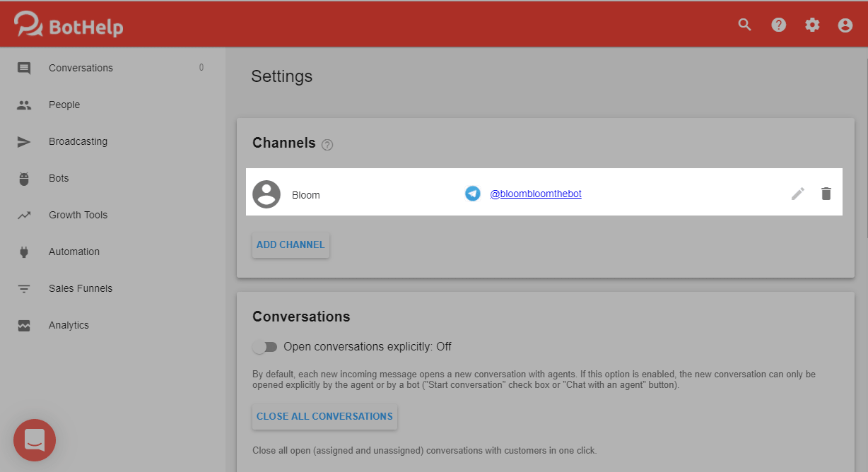868x472 pixels.
Task: Go to People in sidebar
Action: 64,105
